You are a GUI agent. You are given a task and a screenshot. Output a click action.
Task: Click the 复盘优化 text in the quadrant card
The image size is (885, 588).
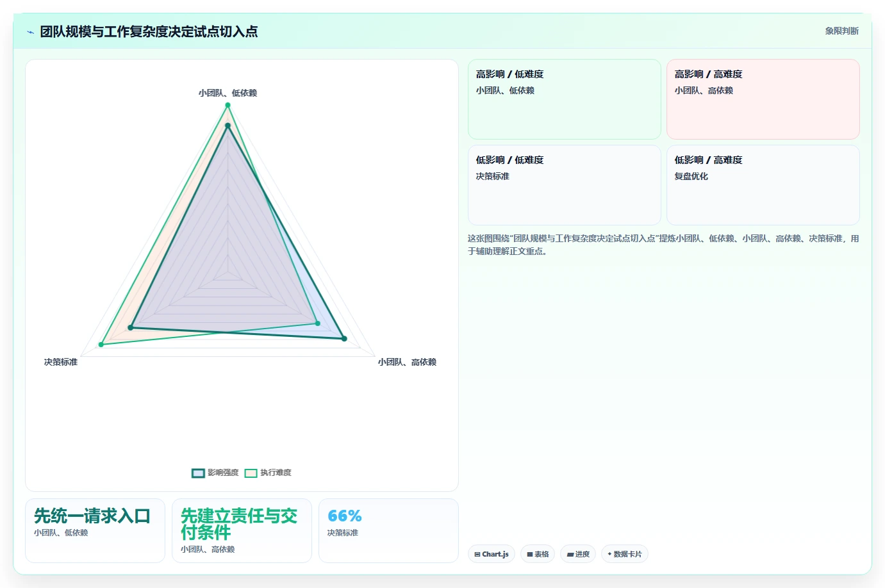[691, 176]
